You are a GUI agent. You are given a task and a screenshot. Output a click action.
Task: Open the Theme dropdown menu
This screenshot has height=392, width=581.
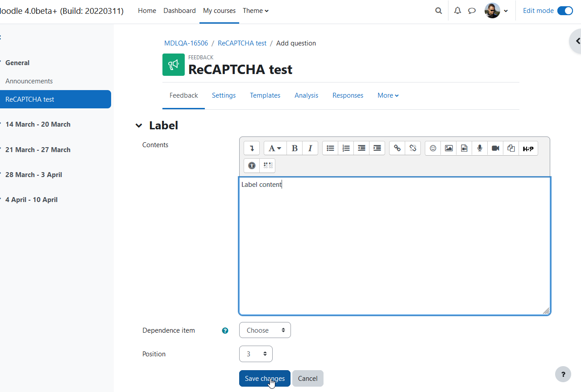[x=256, y=11]
